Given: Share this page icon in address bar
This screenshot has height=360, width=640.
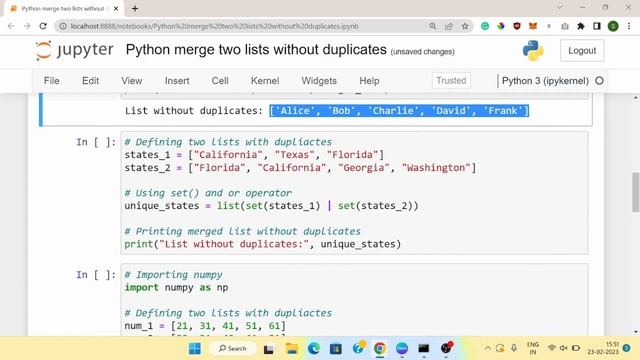Looking at the screenshot, I should pos(449,26).
